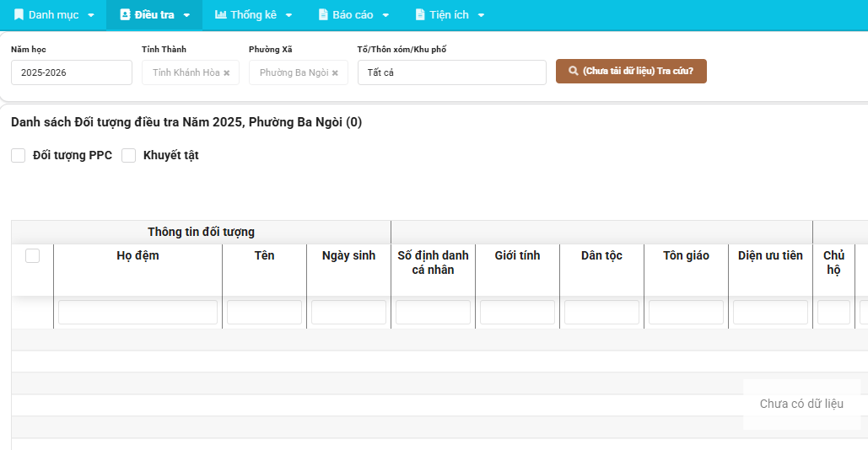Click the Danh sách Đối tượng điều tra heading
Viewport: 868px width, 450px height.
[186, 122]
